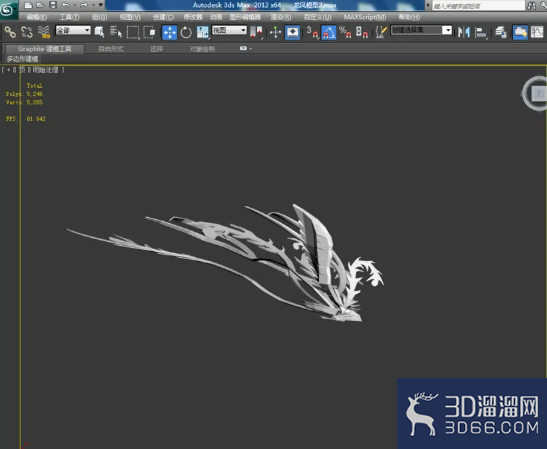Click the Select and Manipulate icon
The image size is (547, 449).
coord(276,32)
